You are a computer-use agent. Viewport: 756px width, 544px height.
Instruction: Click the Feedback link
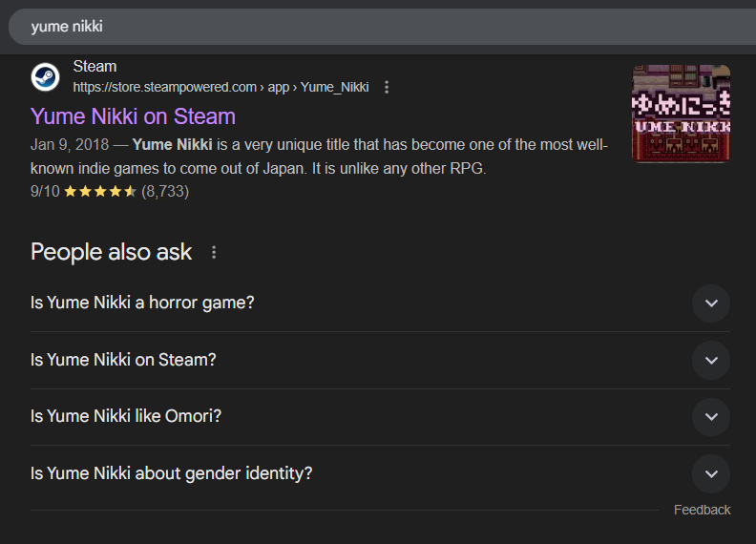coord(702,510)
